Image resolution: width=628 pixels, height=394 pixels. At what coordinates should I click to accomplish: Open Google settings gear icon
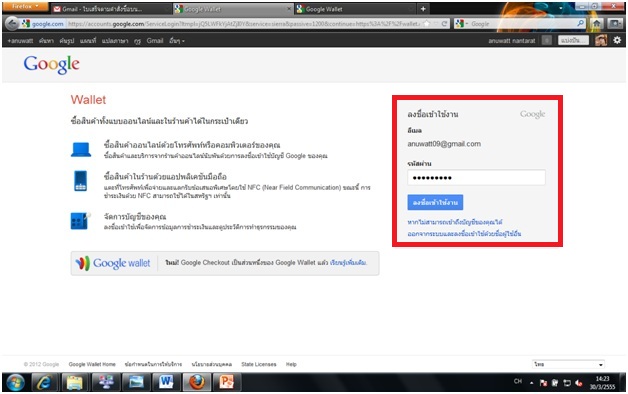click(617, 40)
